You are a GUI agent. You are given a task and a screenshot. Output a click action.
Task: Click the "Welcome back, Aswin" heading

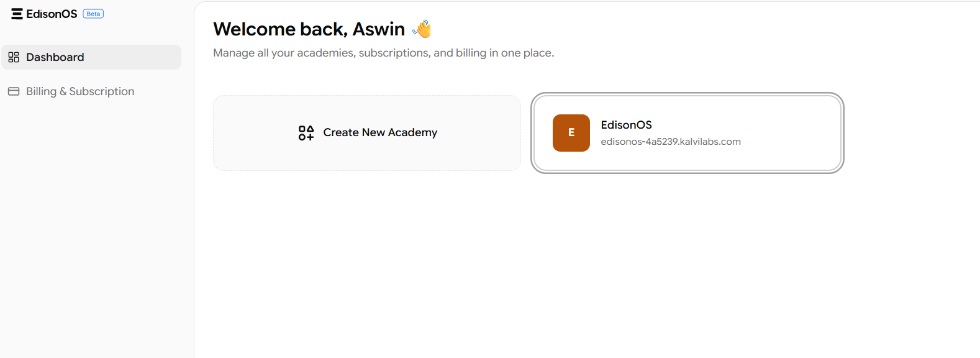pyautogui.click(x=309, y=29)
